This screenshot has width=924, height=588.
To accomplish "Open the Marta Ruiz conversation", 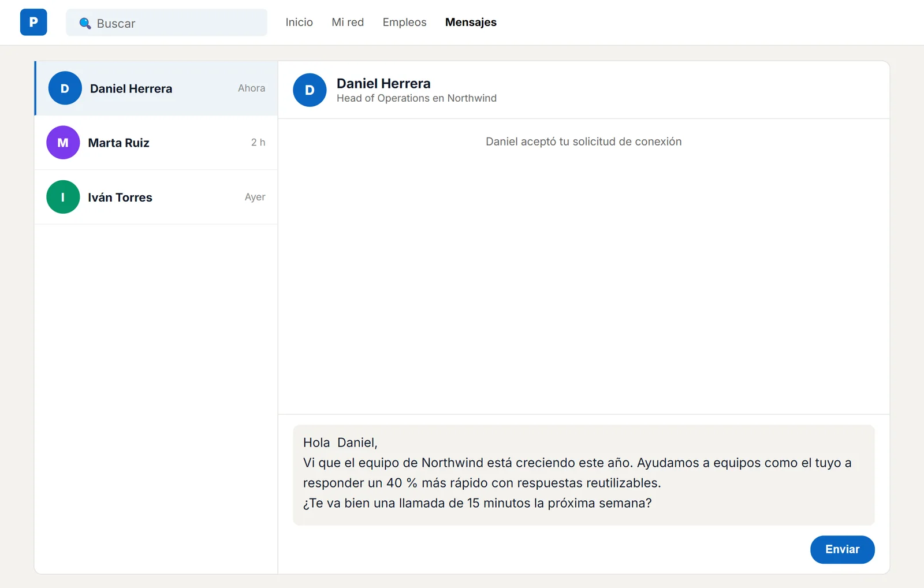I will (x=156, y=143).
